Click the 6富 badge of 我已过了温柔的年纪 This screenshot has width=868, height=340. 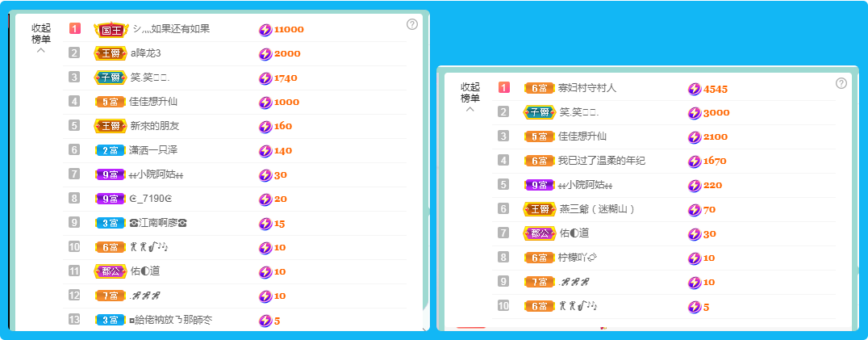pos(540,162)
